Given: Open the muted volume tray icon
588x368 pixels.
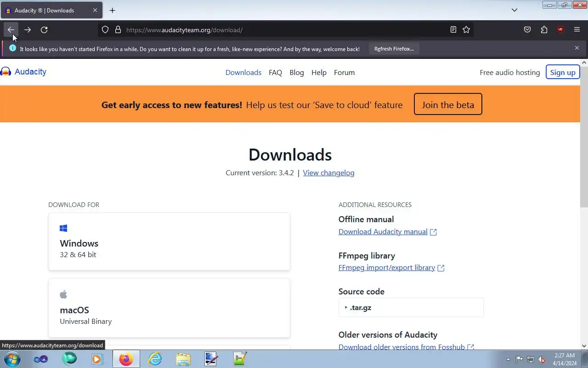Looking at the screenshot, I should click(542, 359).
